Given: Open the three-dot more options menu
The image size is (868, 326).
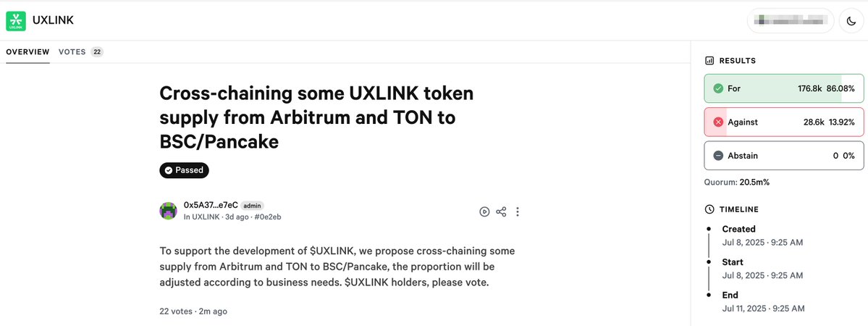Looking at the screenshot, I should pyautogui.click(x=518, y=212).
